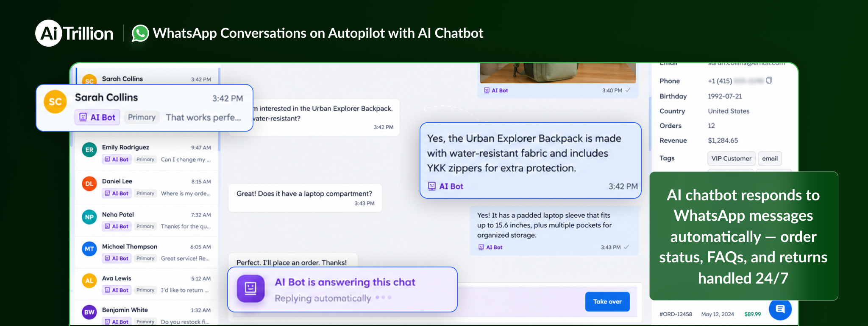Click Primary label in Daniel Lee row
Viewport: 868px width, 326px height.
145,194
